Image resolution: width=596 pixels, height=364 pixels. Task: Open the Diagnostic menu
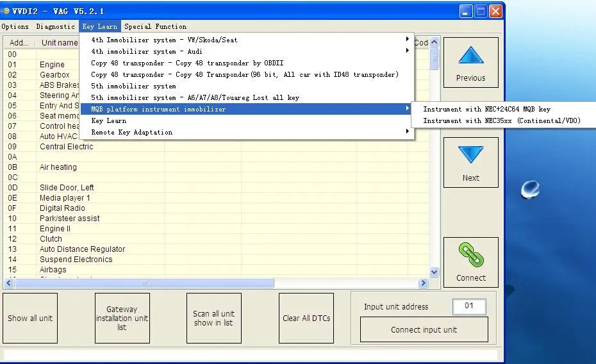pos(56,27)
